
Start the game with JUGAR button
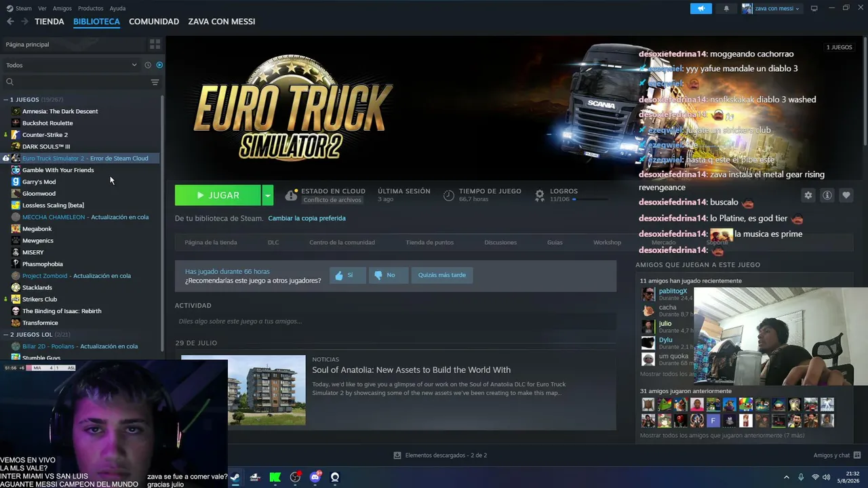218,195
